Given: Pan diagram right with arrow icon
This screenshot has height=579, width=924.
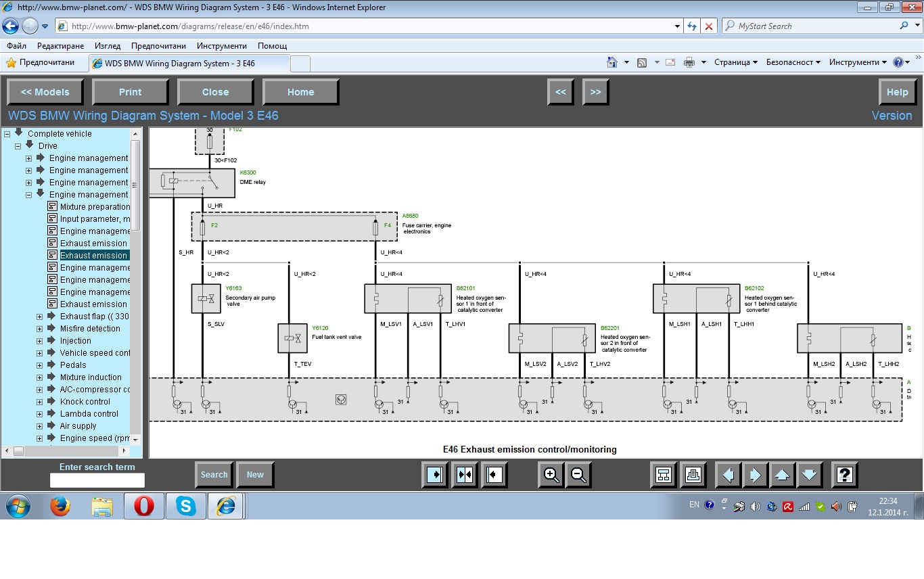Looking at the screenshot, I should [x=756, y=475].
